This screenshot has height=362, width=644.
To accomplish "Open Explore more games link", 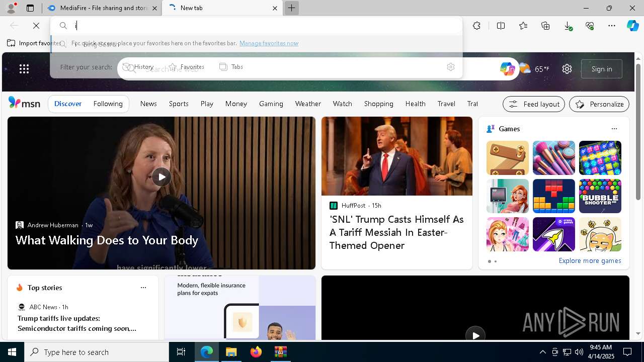I will pyautogui.click(x=590, y=261).
